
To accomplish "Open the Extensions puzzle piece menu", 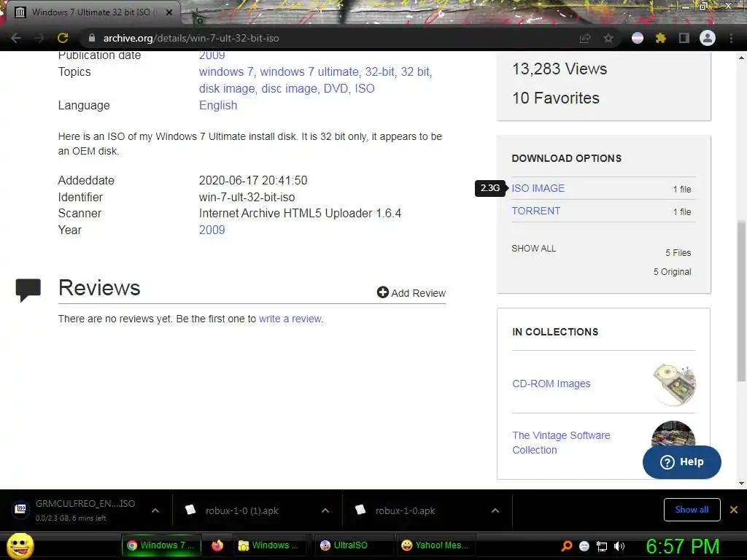I will pyautogui.click(x=661, y=38).
